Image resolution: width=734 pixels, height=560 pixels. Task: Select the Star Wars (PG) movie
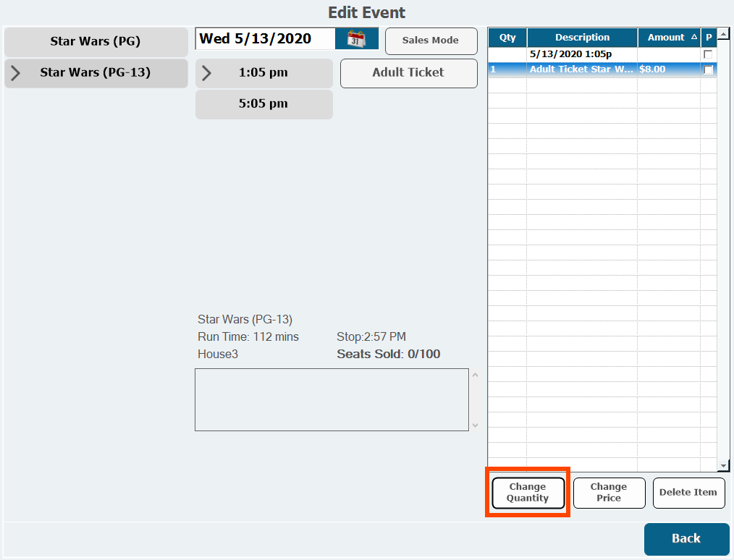click(x=96, y=41)
